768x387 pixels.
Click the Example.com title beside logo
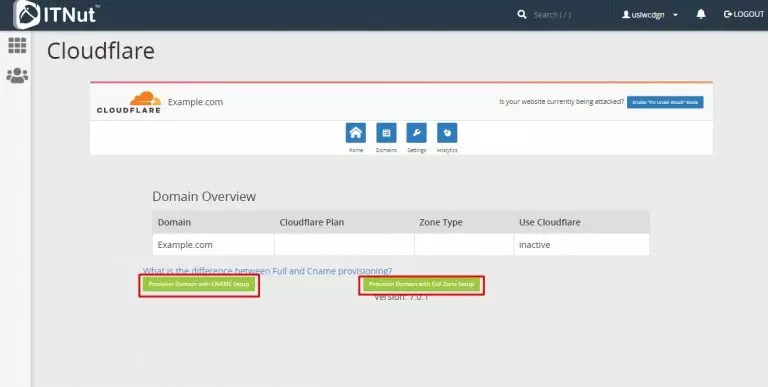195,102
